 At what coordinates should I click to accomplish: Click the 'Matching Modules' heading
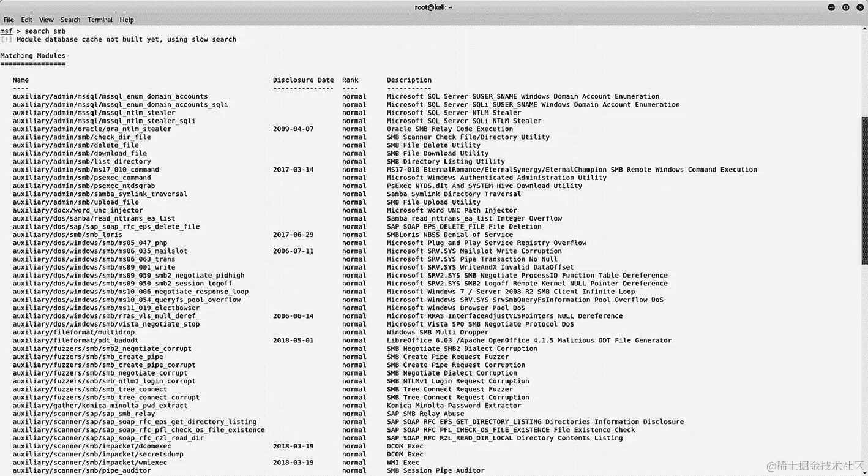pyautogui.click(x=33, y=56)
